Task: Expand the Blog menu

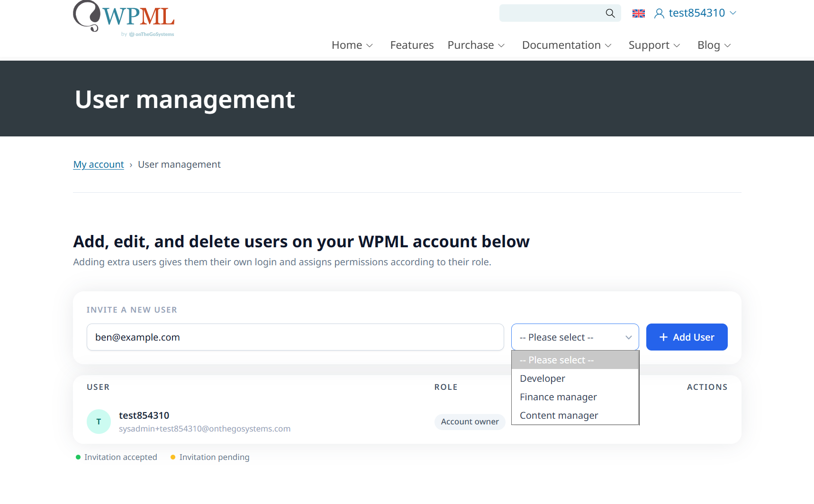Action: (714, 45)
